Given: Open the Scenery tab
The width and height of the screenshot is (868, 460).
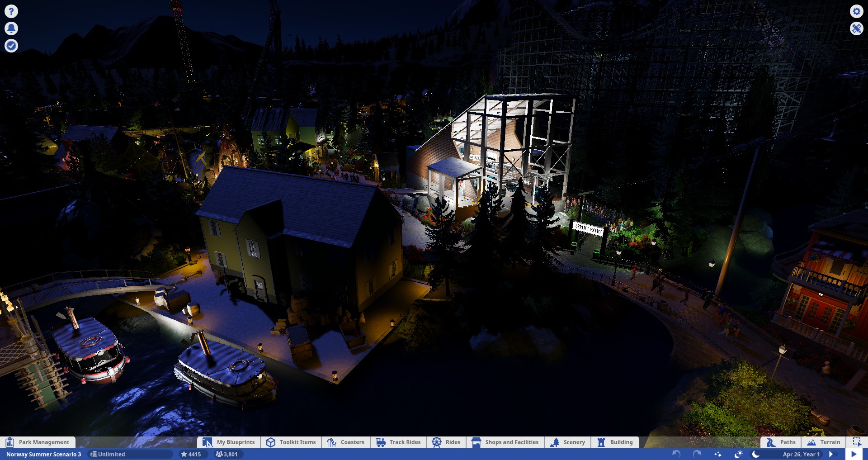Looking at the screenshot, I should point(568,442).
